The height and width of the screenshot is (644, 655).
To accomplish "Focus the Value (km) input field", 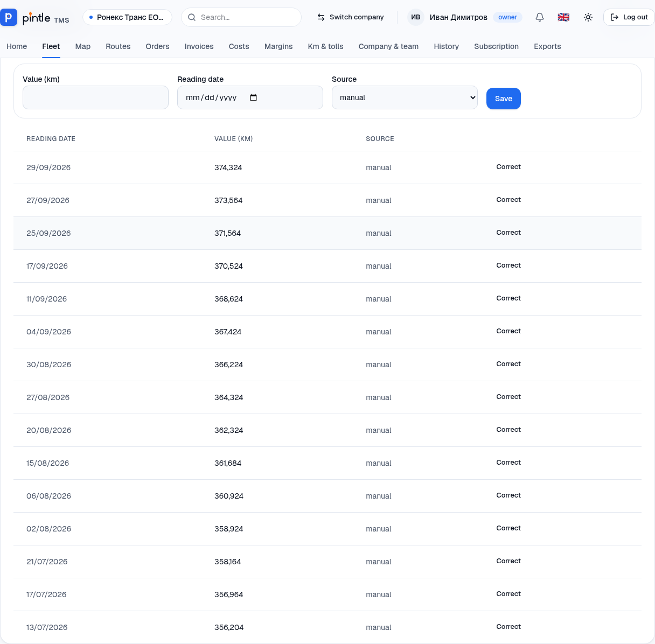I will tap(95, 97).
